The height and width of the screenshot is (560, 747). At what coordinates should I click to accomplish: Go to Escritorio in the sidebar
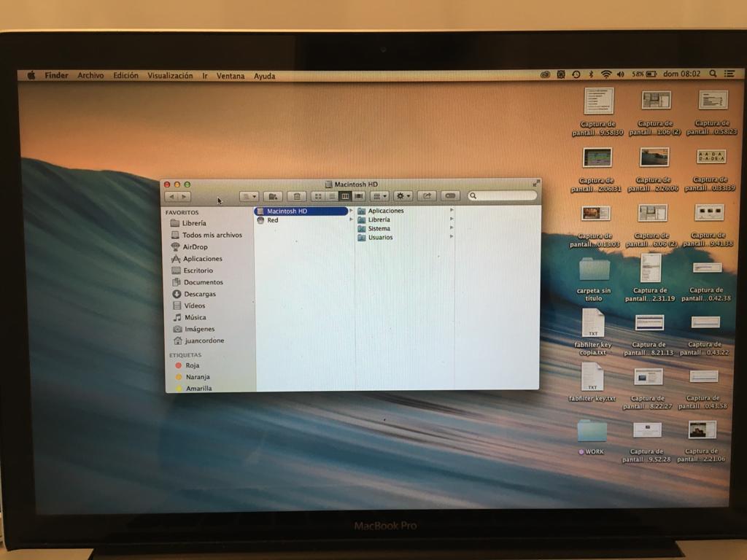(x=193, y=271)
